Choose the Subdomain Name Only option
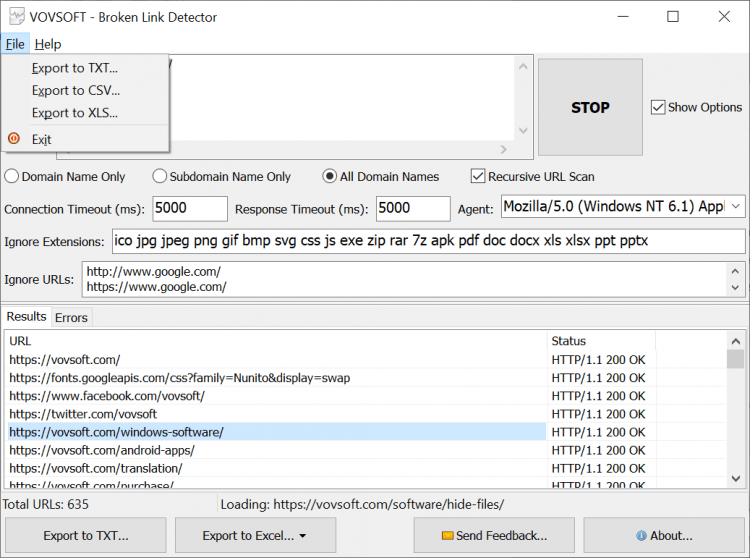Viewport: 750px width, 558px height. click(160, 177)
